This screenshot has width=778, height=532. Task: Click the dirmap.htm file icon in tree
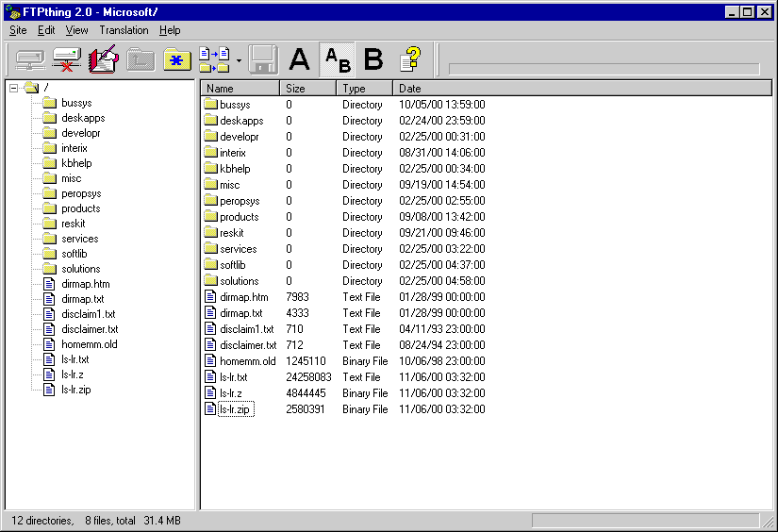51,284
